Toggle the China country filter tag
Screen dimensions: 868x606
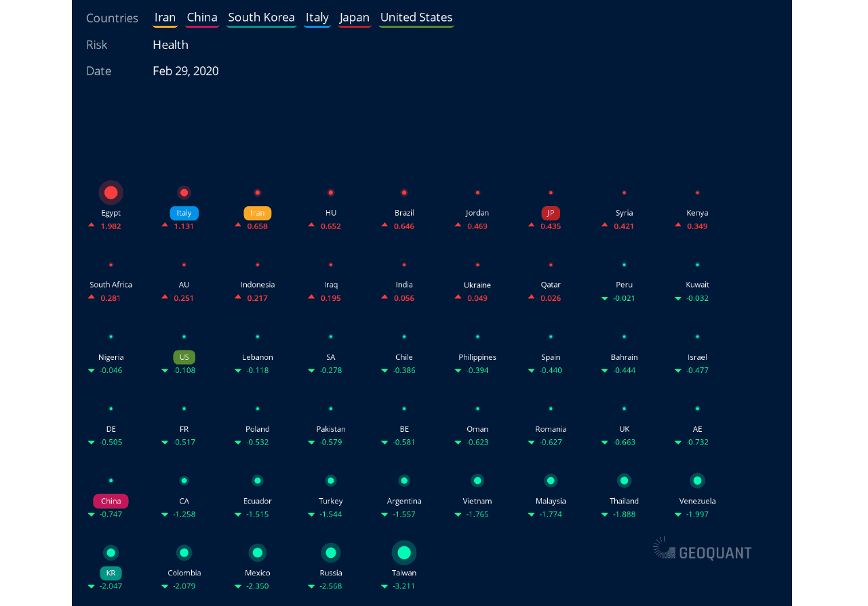pos(202,18)
